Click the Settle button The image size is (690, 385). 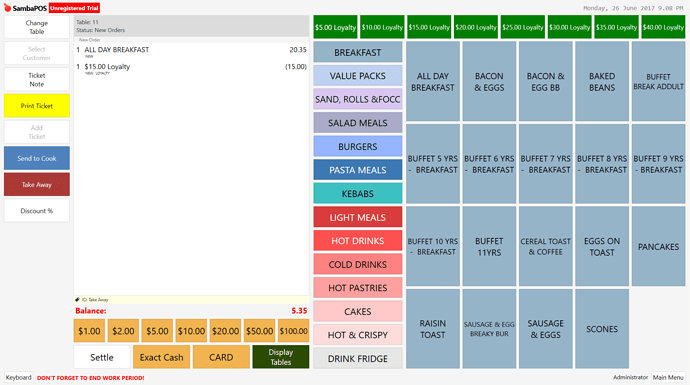(x=102, y=357)
